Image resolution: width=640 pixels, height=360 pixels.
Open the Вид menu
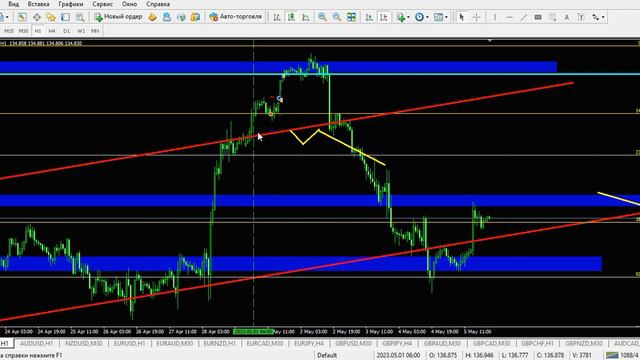pos(13,4)
